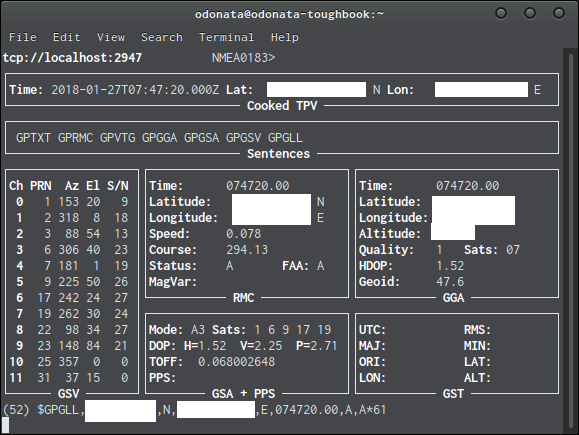The image size is (579, 435).
Task: Click the GPRMC sentence name
Action: coord(75,138)
